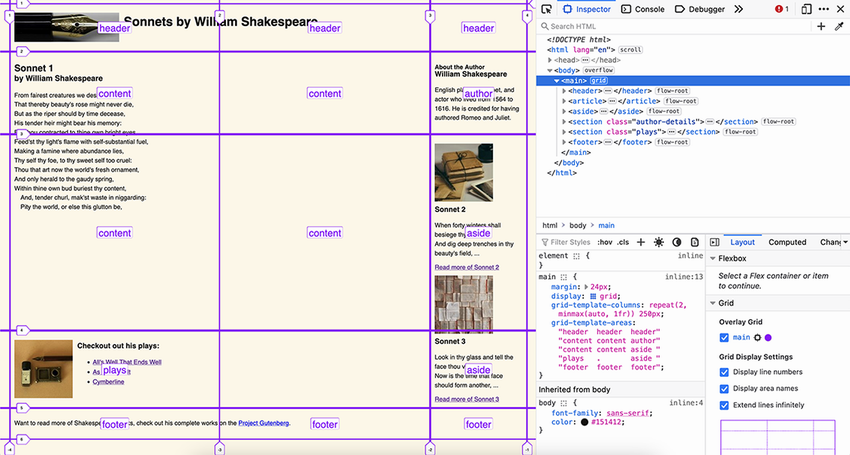Expand the header element node
Image resolution: width=850 pixels, height=455 pixels.
(x=565, y=91)
